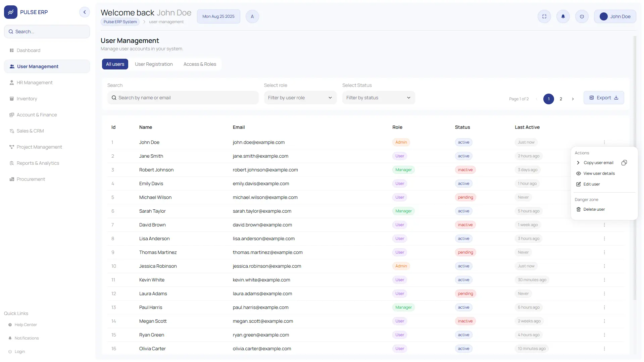Click the fullscreen icon in header

click(544, 16)
